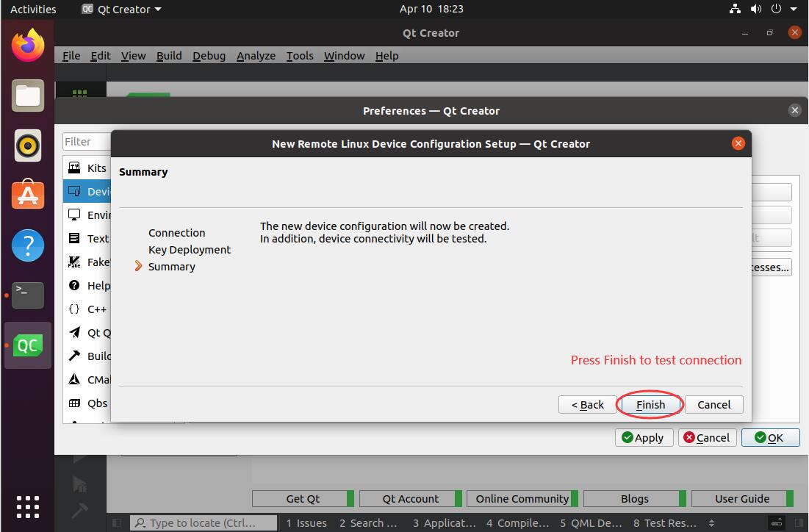Click the progress details toggle icon
Image resolution: width=809 pixels, height=532 pixels.
(777, 522)
